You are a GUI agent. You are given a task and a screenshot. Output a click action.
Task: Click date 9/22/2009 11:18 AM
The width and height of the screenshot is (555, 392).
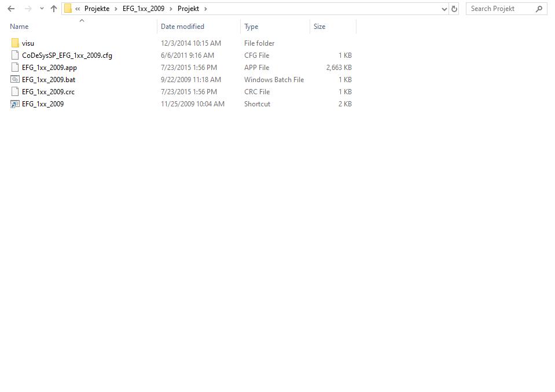point(191,80)
